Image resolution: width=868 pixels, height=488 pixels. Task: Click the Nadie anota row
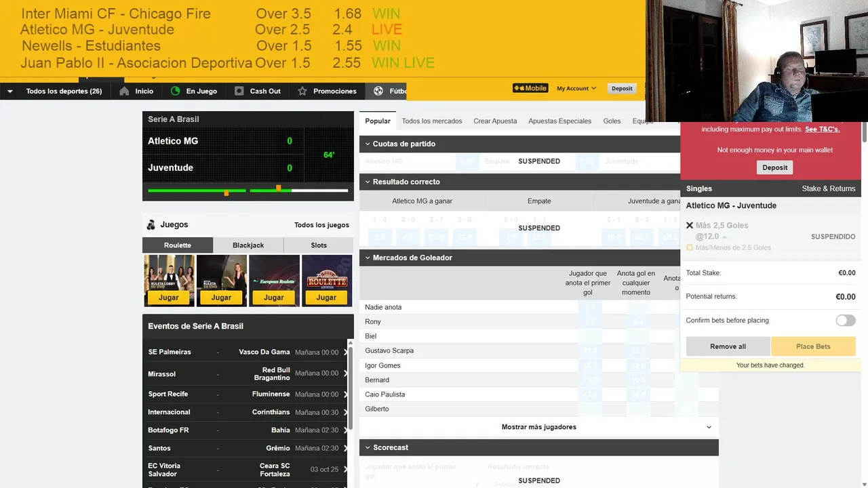coord(538,307)
